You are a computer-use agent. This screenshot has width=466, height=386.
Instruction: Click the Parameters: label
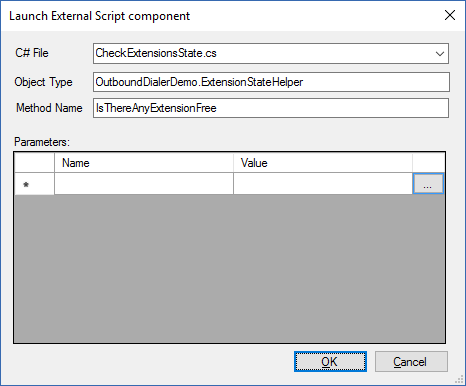(x=42, y=142)
